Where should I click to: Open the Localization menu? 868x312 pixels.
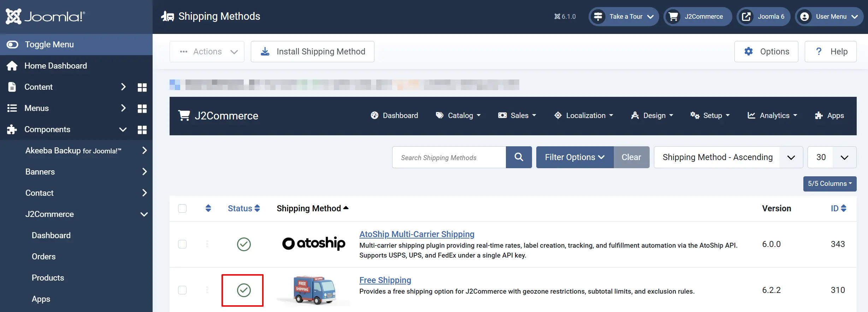[x=584, y=116]
